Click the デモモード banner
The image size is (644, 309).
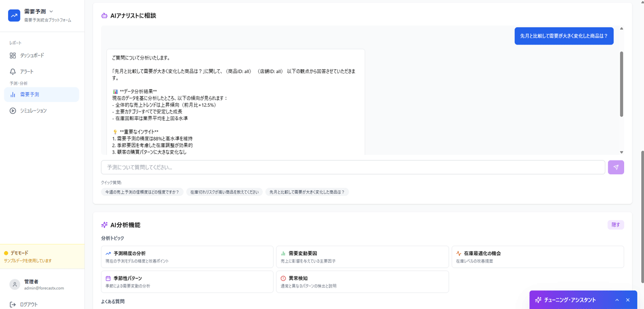click(42, 256)
